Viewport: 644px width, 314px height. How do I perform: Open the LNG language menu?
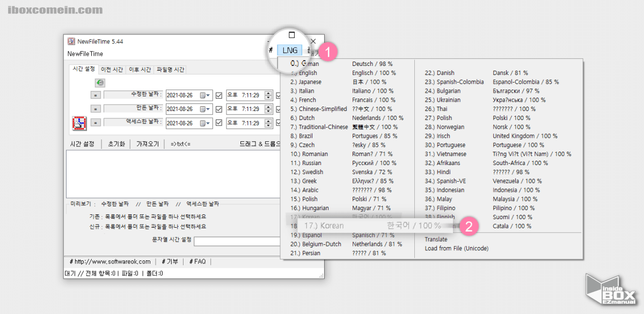(x=290, y=51)
